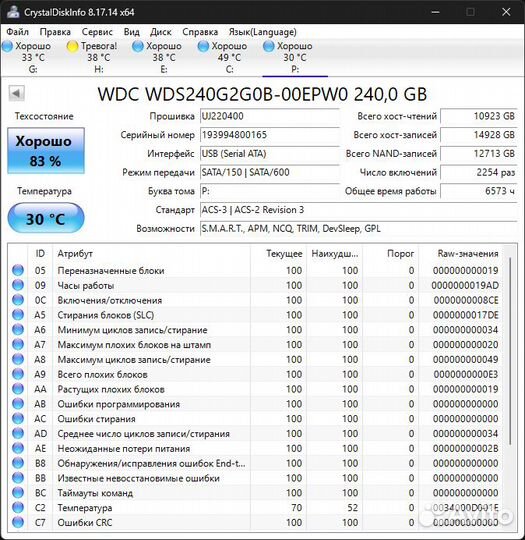Click the host writes value 14928 GB

point(479,135)
